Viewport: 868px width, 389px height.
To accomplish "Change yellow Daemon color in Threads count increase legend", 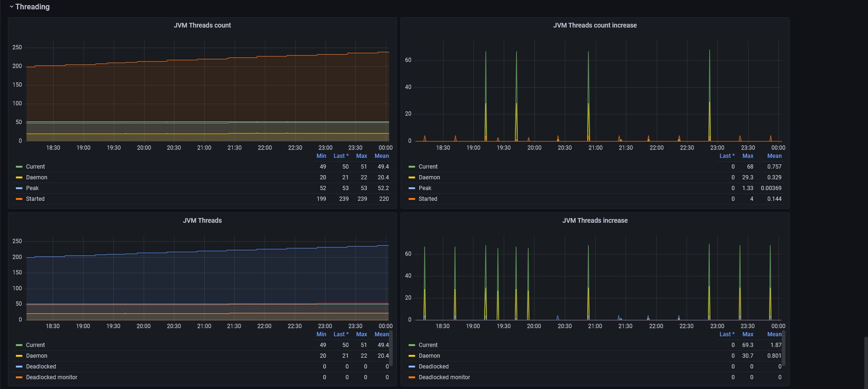I will (x=412, y=177).
